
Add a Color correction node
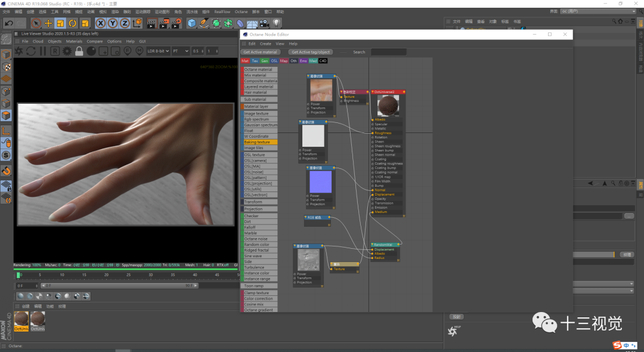pos(259,299)
